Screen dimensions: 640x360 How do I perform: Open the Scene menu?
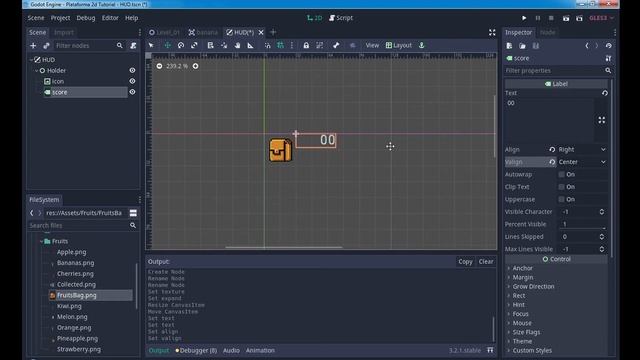[x=36, y=18]
